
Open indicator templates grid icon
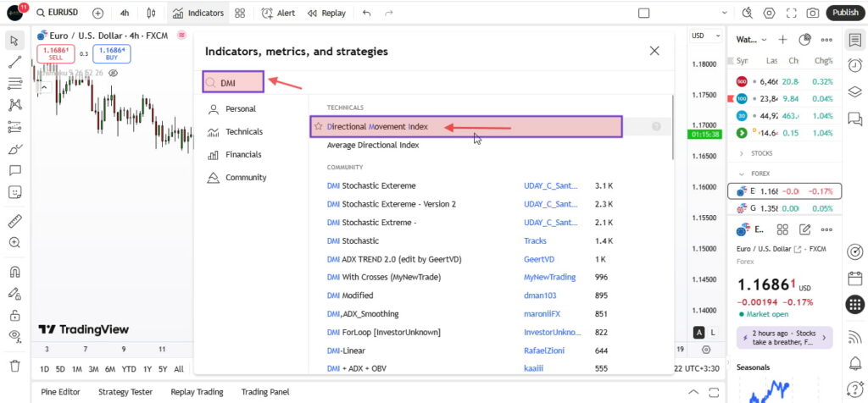(x=240, y=13)
